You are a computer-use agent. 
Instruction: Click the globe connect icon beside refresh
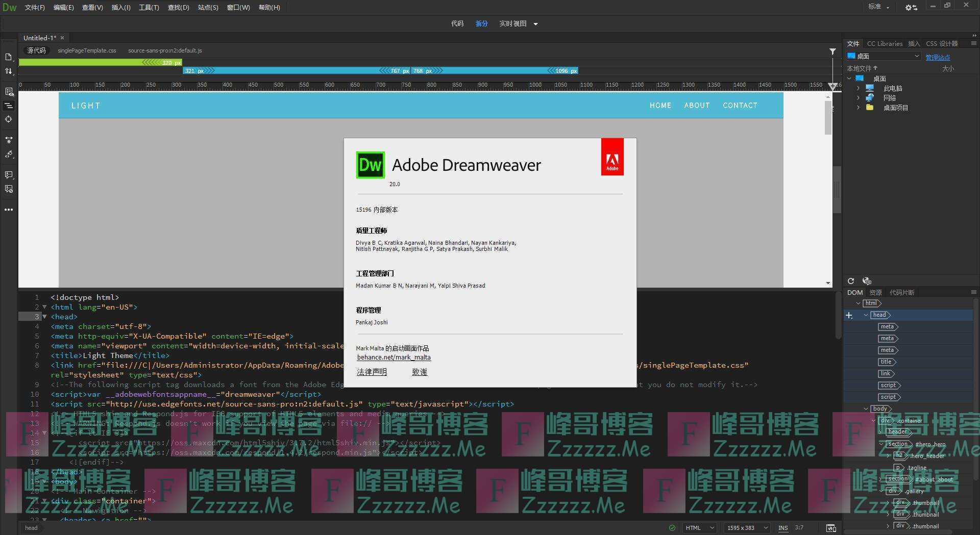866,281
